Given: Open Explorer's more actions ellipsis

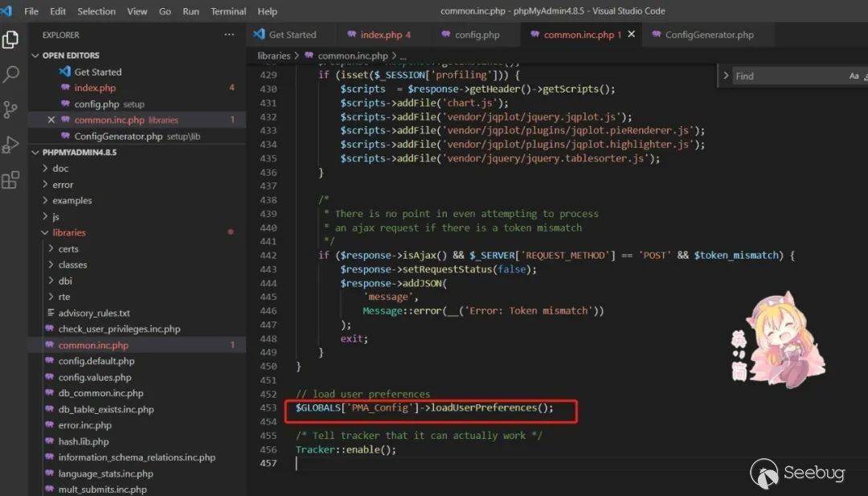Looking at the screenshot, I should pos(230,35).
